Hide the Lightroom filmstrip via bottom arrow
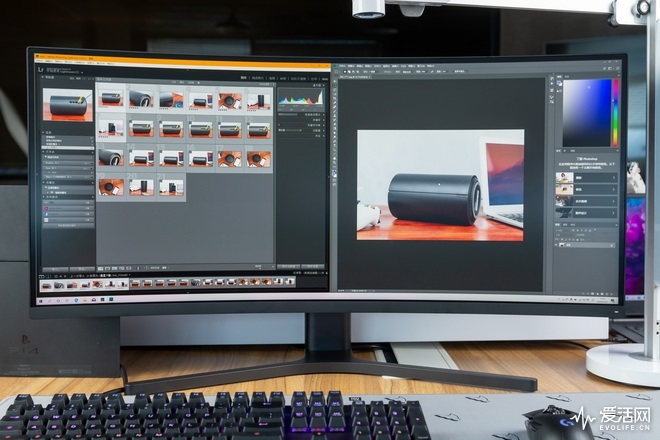The image size is (660, 440). pyautogui.click(x=187, y=292)
